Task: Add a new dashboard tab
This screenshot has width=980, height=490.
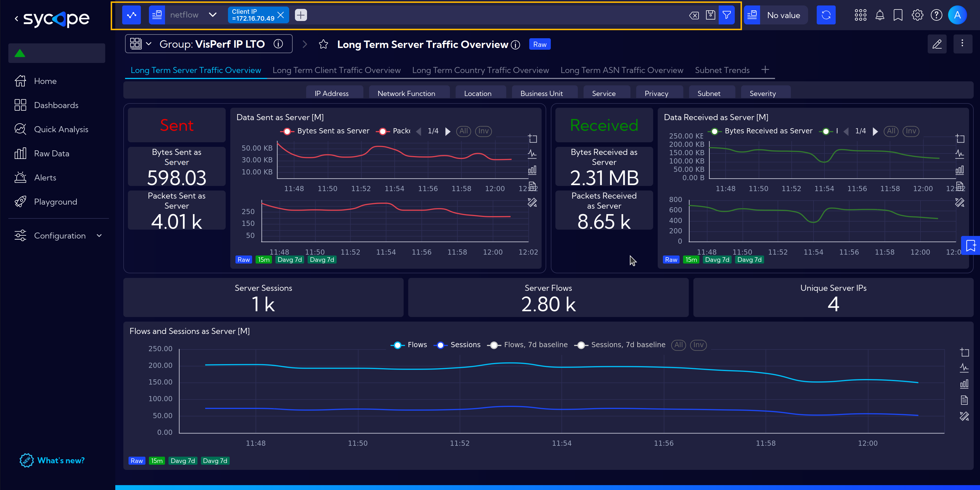Action: click(x=765, y=70)
